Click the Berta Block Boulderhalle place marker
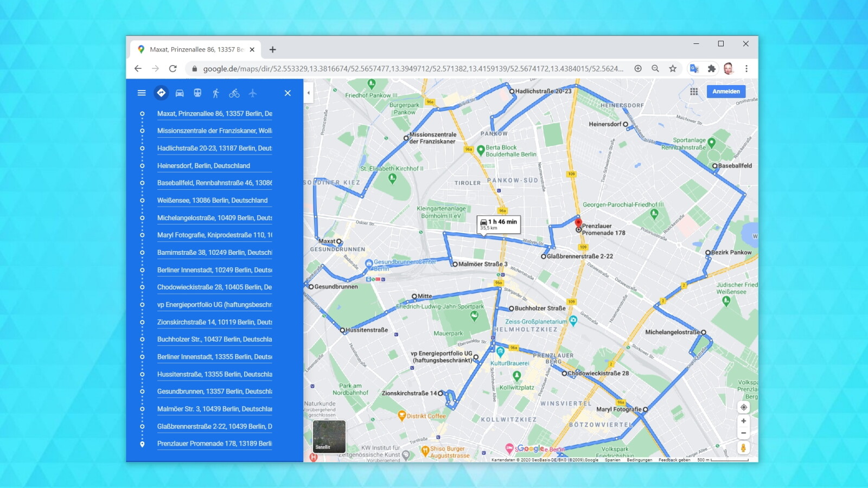Image resolution: width=868 pixels, height=488 pixels. [x=481, y=151]
